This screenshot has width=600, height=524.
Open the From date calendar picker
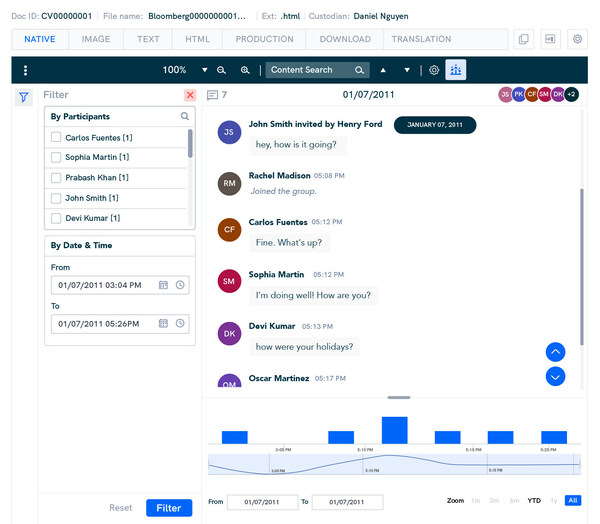coord(163,285)
